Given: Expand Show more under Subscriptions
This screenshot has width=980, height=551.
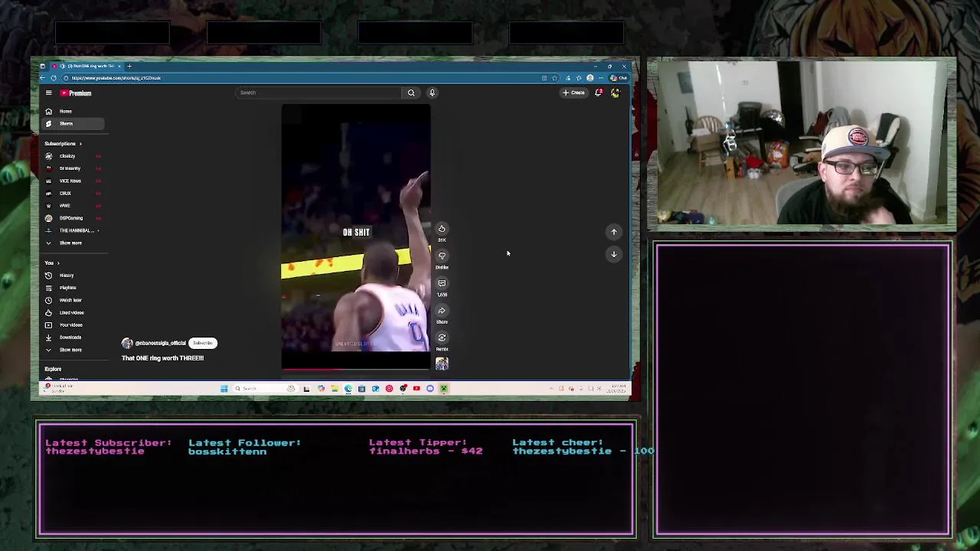Looking at the screenshot, I should click(73, 243).
